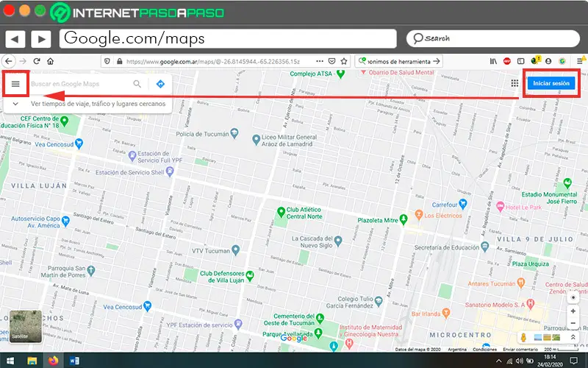
Task: Open the Condiciones link
Action: click(x=485, y=349)
